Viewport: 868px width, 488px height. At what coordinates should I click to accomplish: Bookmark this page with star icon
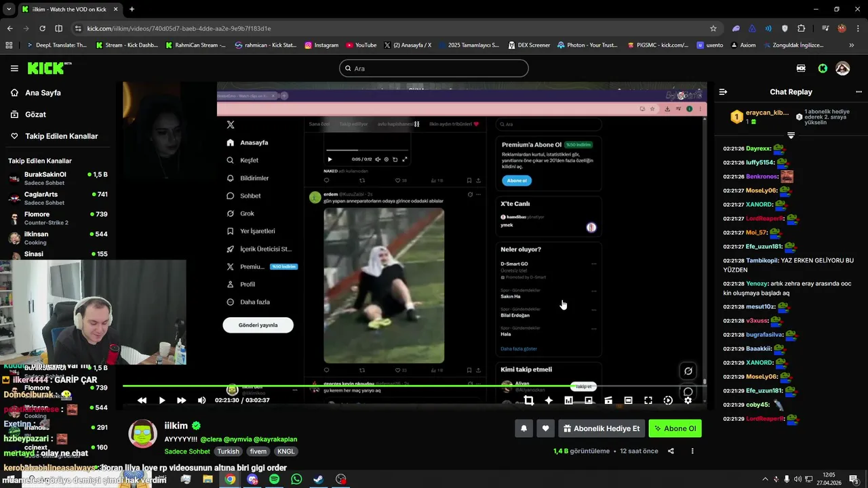713,28
